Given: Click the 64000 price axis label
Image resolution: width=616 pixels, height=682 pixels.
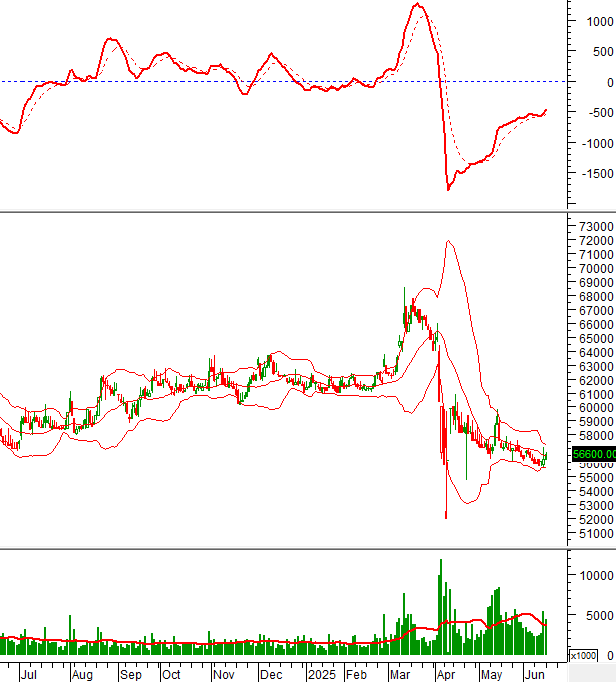Looking at the screenshot, I should (x=596, y=352).
